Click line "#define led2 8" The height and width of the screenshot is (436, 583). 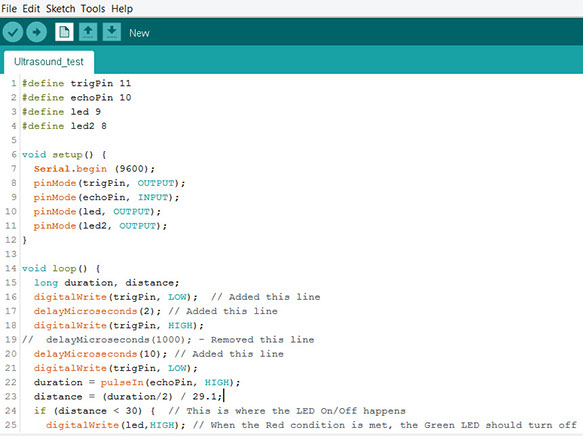coord(64,126)
